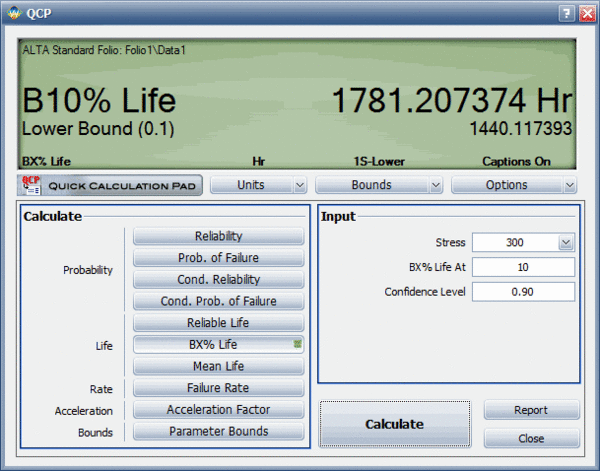Select Cond. Reliability option
This screenshot has height=471, width=600.
218,280
